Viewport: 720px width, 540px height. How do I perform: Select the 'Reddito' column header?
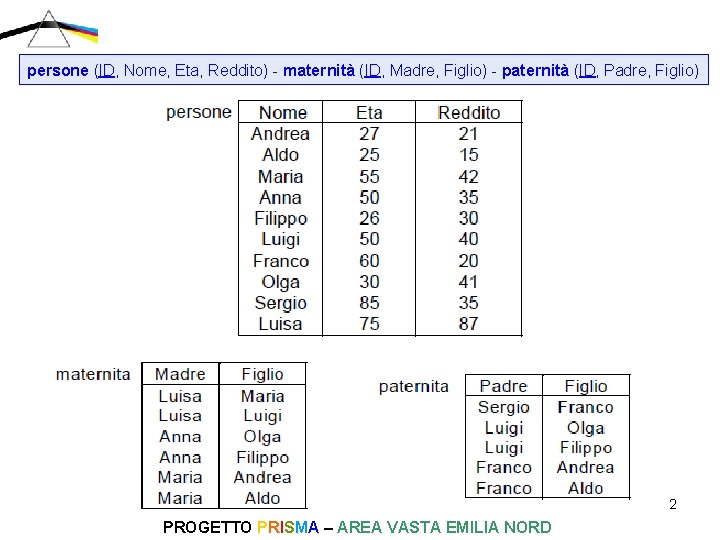pyautogui.click(x=469, y=113)
